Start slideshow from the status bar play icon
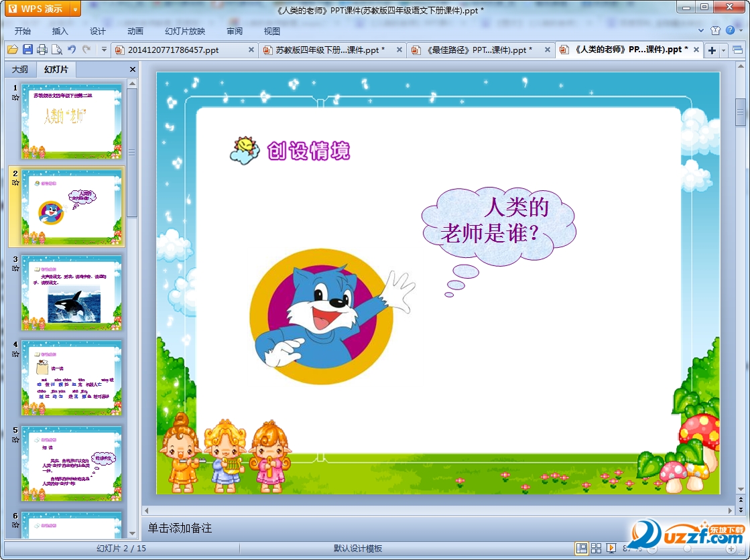Viewport: 750px width, 560px height. (611, 548)
